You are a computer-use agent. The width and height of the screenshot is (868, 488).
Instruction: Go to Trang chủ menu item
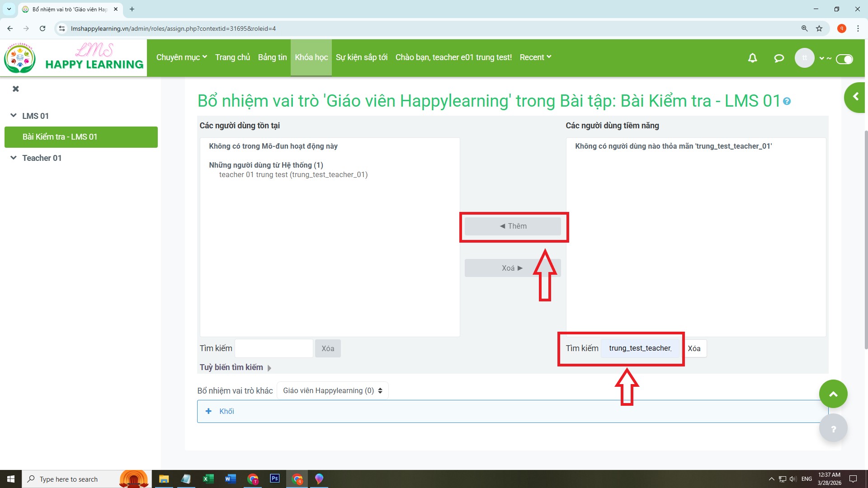(232, 57)
